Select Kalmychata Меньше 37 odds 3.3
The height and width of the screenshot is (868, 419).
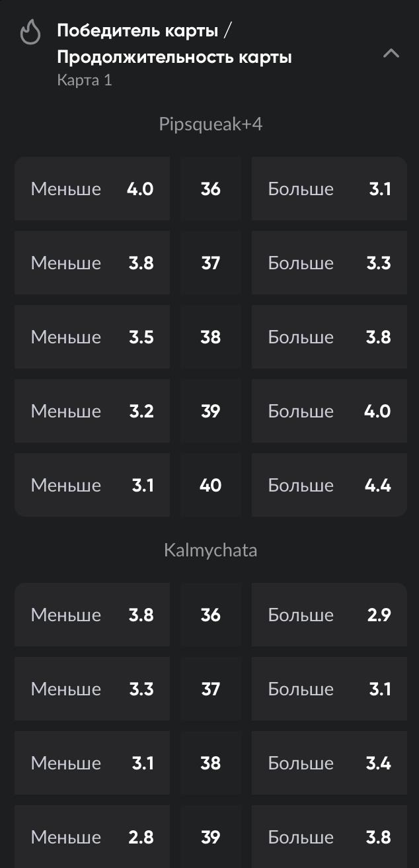[x=92, y=689]
